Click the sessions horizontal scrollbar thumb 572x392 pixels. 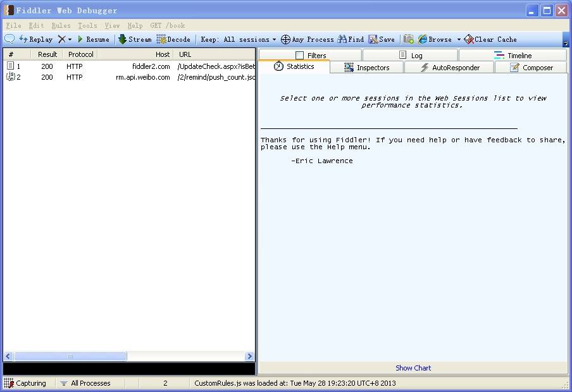coord(70,356)
